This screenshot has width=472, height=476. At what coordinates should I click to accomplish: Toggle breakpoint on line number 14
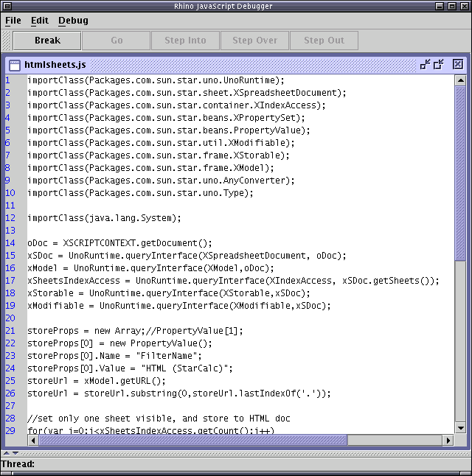(x=10, y=243)
